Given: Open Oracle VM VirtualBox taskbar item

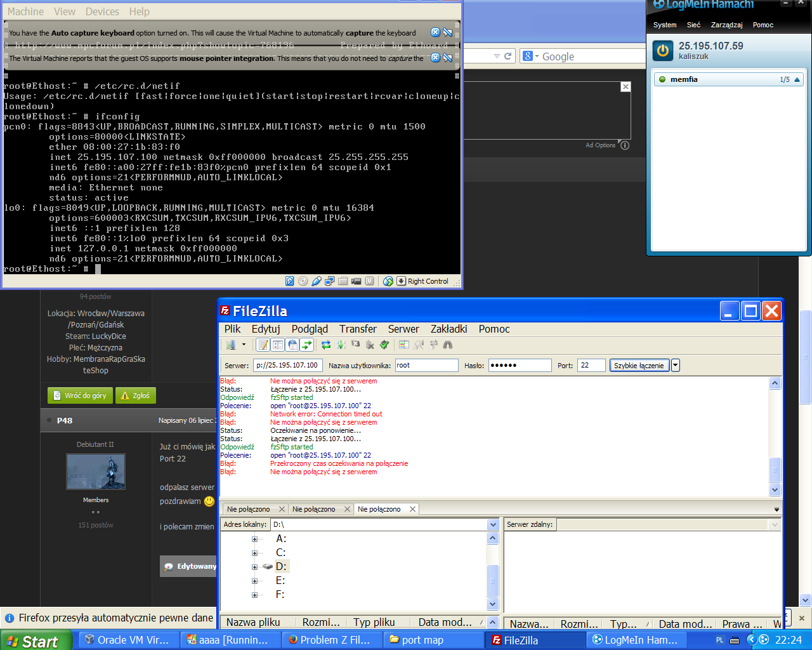Looking at the screenshot, I should [128, 640].
